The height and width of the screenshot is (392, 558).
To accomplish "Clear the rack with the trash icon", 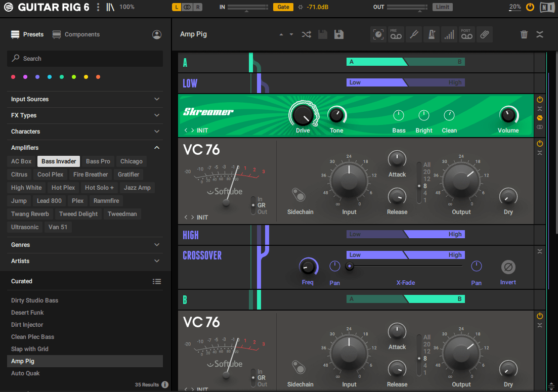I will [x=524, y=34].
